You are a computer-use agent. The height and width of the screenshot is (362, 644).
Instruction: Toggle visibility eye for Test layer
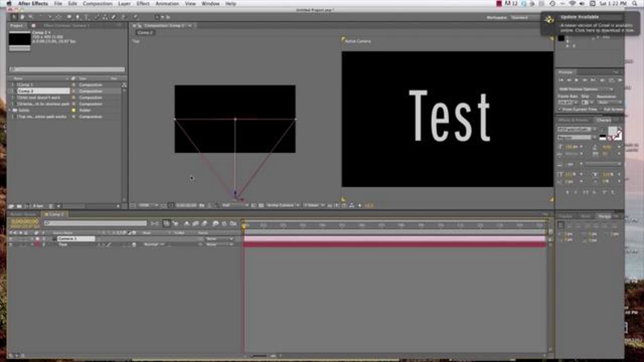click(11, 245)
